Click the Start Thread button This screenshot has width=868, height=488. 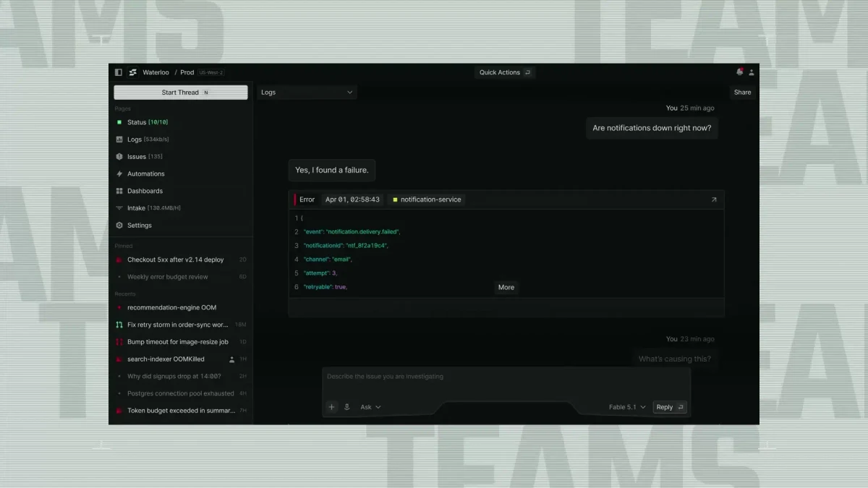pyautogui.click(x=181, y=93)
